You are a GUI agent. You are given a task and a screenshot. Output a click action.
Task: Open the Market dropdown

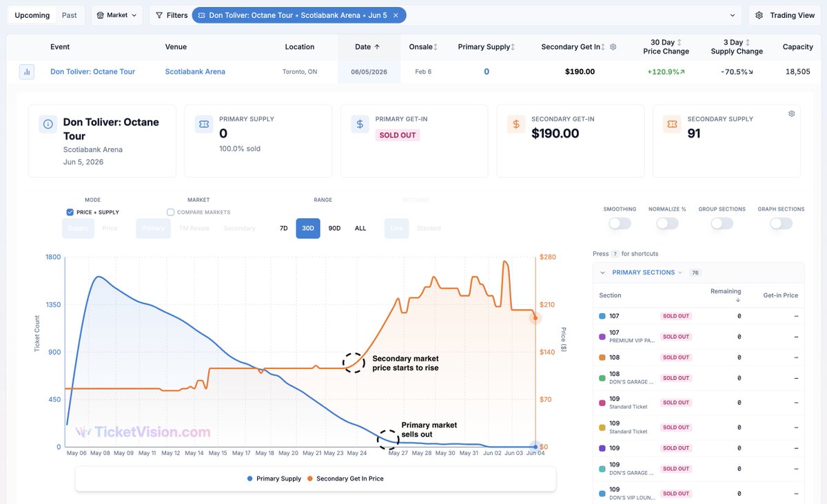point(116,15)
